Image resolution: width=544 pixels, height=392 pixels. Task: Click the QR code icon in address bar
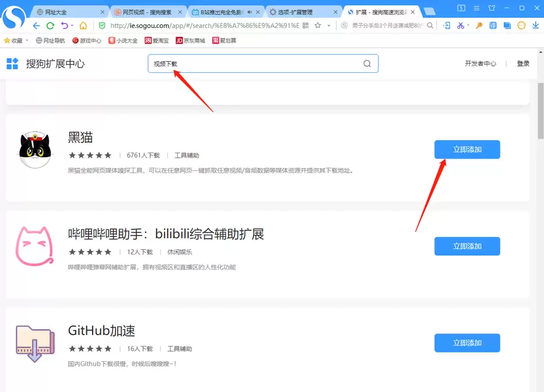306,25
